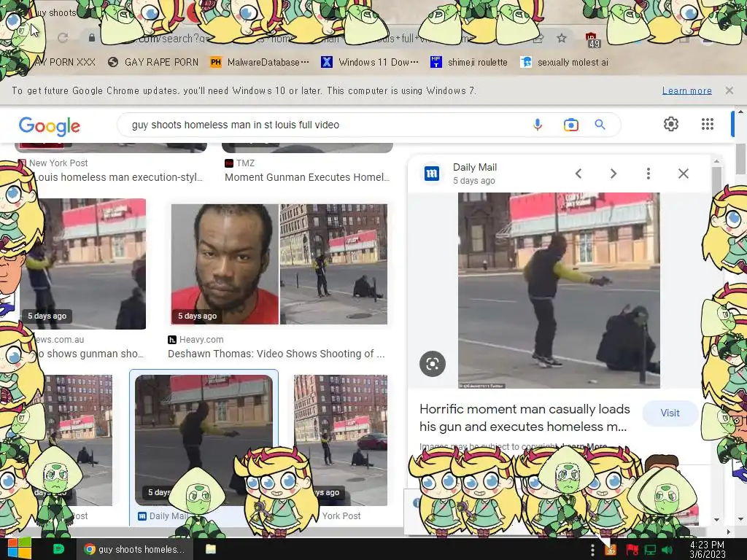Click the Visit button
Viewport: 747px width, 560px height.
670,413
